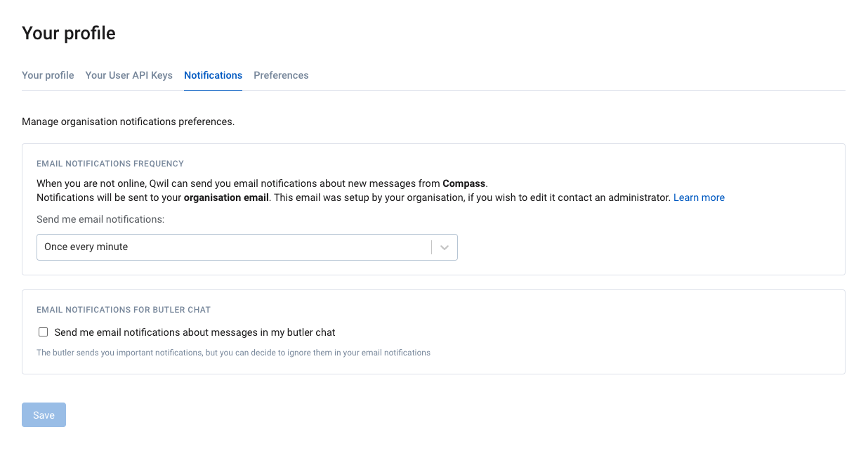Click the Save button
The height and width of the screenshot is (451, 868).
44,415
